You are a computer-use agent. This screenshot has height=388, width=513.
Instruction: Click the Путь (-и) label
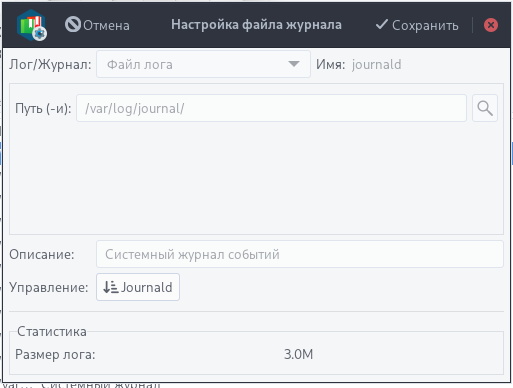(43, 108)
